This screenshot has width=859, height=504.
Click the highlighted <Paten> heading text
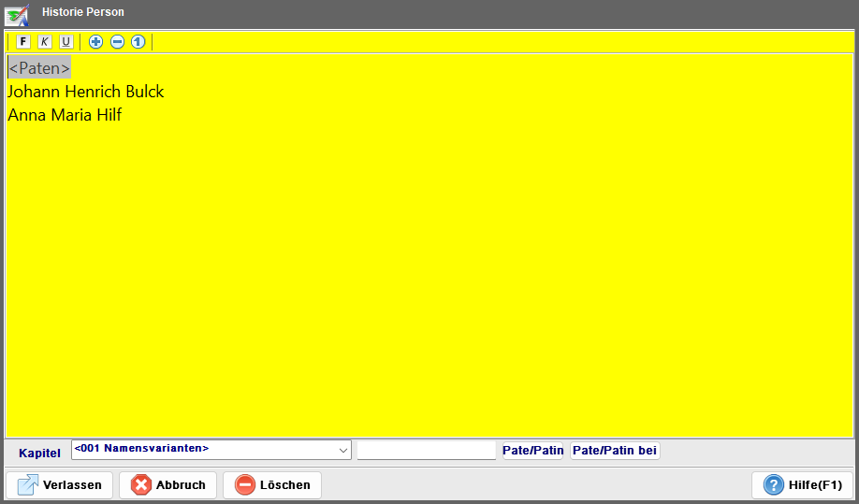39,68
